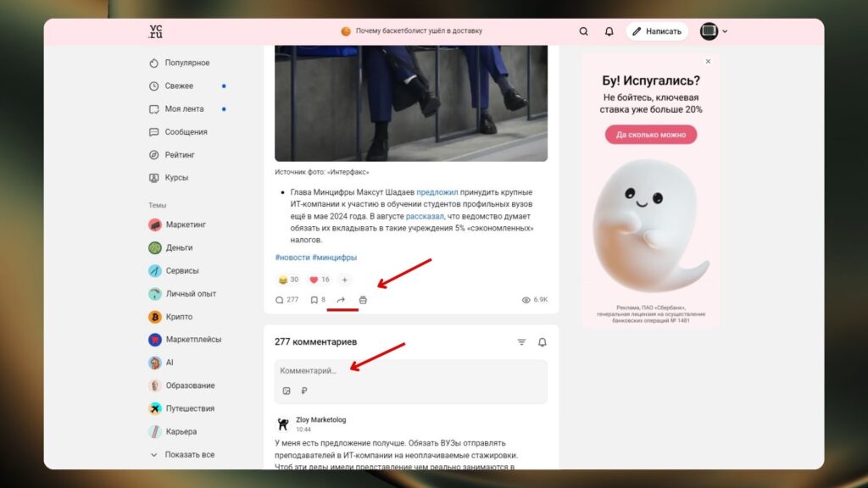Enable comment notifications via the bell icon
Screen dimensions: 868x488
pos(542,341)
